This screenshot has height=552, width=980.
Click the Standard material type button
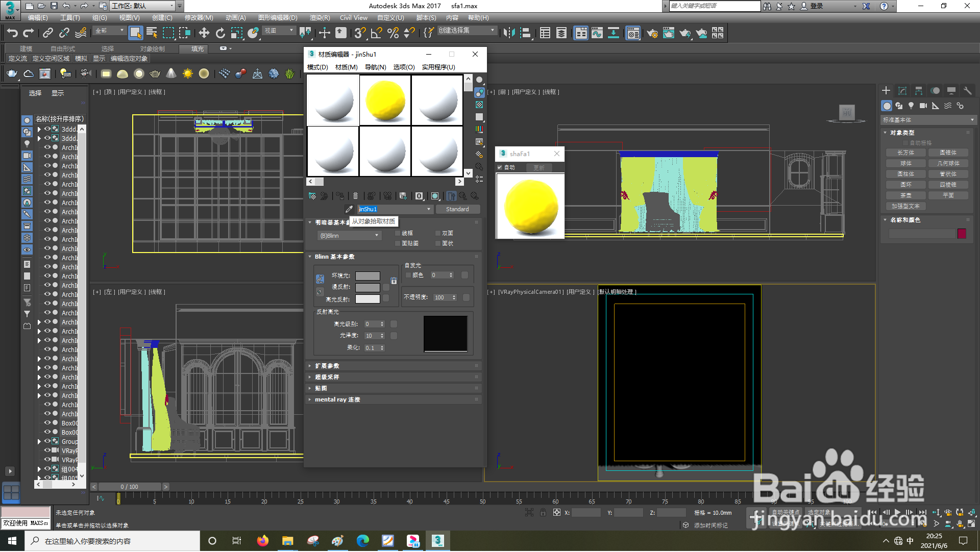coord(457,210)
